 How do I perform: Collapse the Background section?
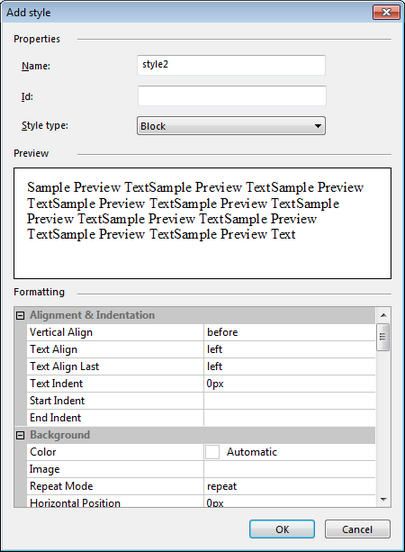tap(20, 435)
